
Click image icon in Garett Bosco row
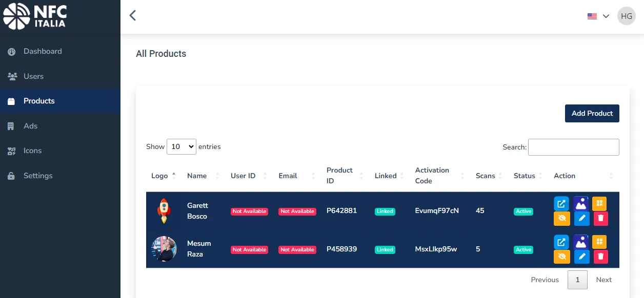(x=581, y=204)
